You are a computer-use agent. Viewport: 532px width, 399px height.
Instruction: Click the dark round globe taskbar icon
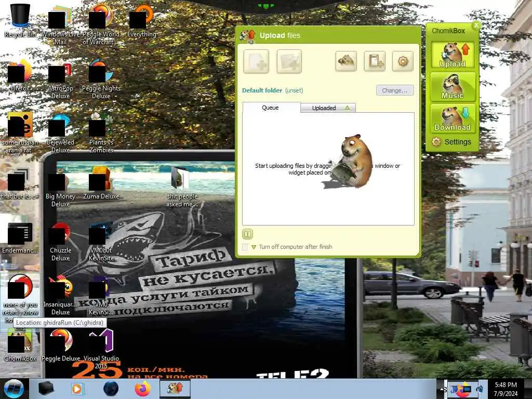tap(111, 389)
